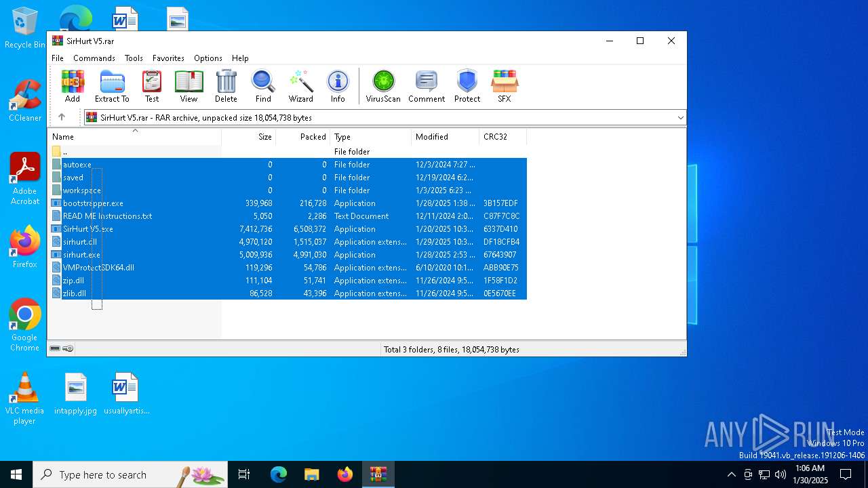Open Edge from the taskbar
868x488 pixels.
[279, 474]
